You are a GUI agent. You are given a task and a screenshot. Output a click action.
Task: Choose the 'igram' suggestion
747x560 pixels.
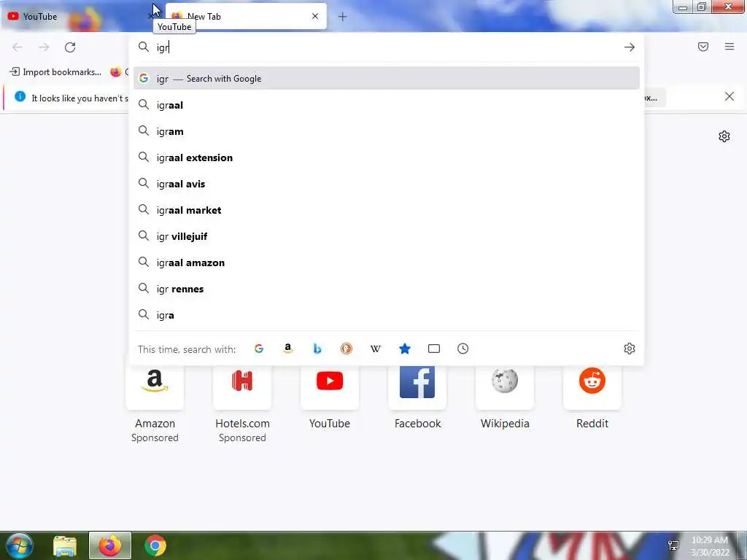[x=387, y=131]
